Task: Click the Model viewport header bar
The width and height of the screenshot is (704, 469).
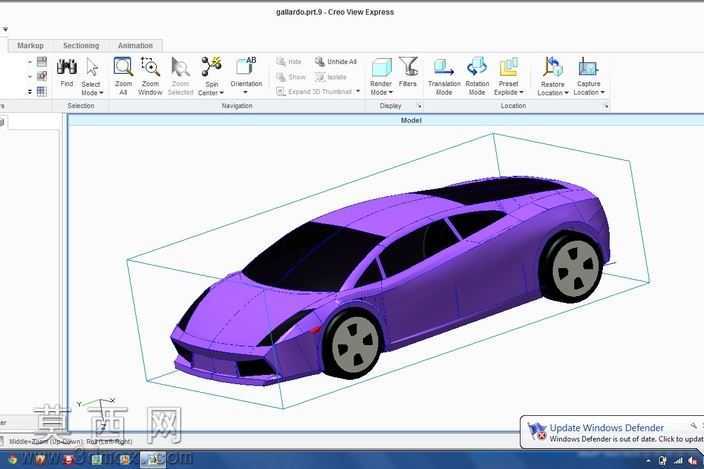Action: point(386,120)
